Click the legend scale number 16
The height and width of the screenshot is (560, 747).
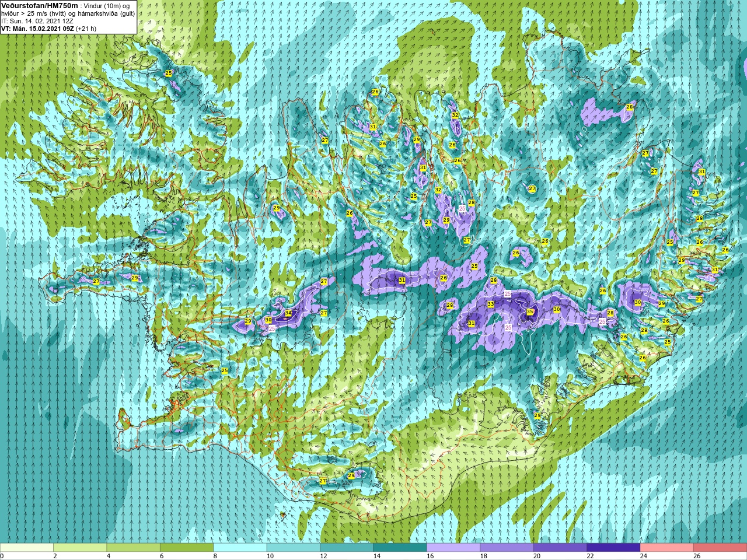coord(430,556)
